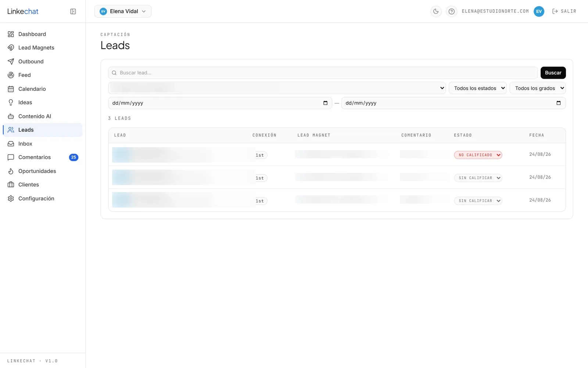Screen dimensions: 588x368
Task: Open calendar picker in start date field
Action: coord(325,103)
